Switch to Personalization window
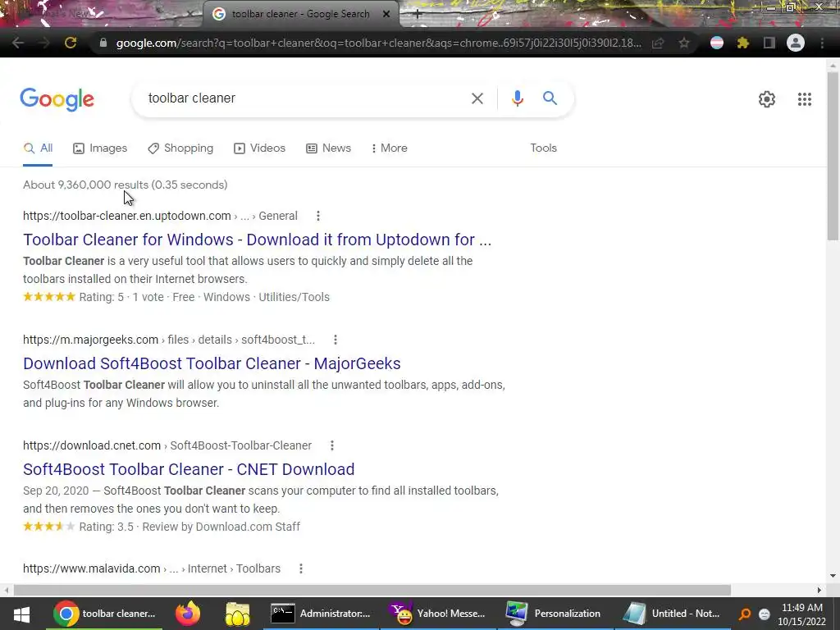The image size is (840, 630). [x=555, y=614]
